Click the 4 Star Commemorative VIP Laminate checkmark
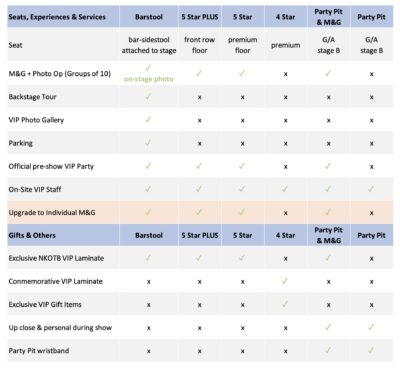 coord(285,281)
